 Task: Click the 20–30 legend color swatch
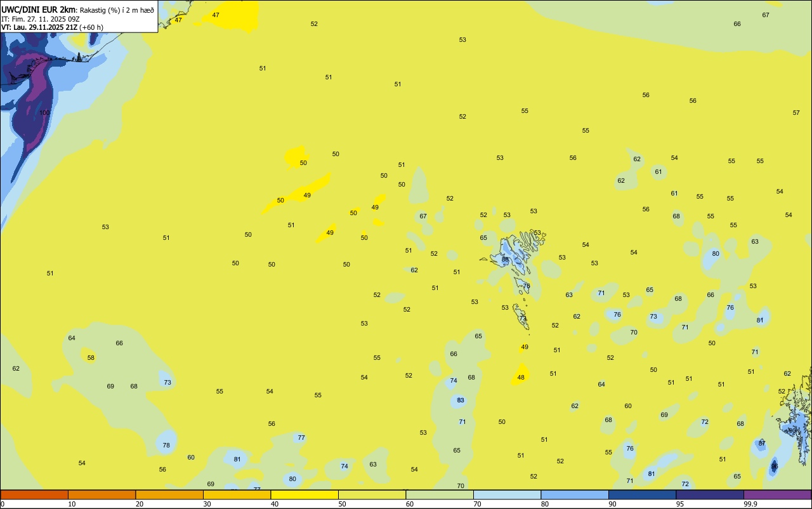point(169,494)
